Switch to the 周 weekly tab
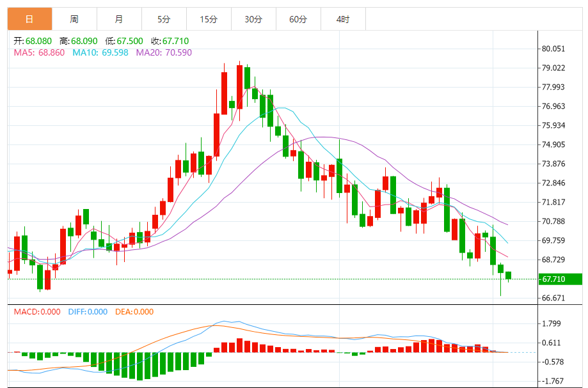 click(x=74, y=19)
